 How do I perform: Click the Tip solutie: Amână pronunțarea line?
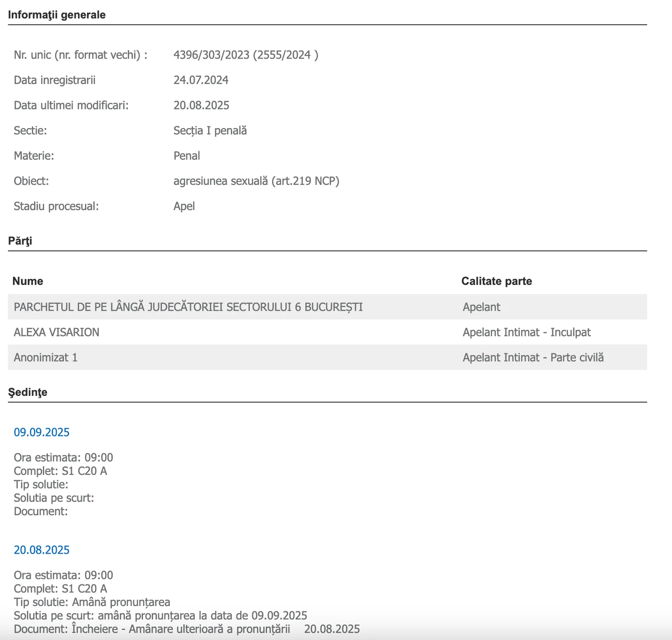coord(92,602)
